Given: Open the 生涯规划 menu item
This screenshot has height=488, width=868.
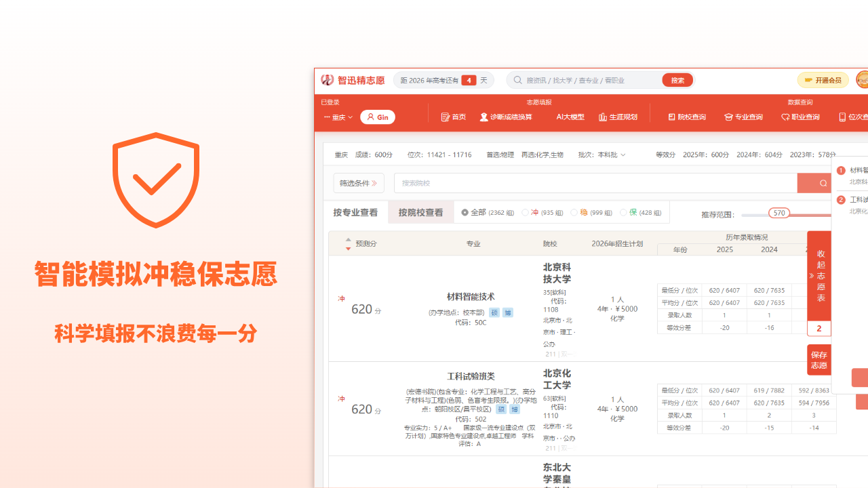Looking at the screenshot, I should pyautogui.click(x=618, y=117).
